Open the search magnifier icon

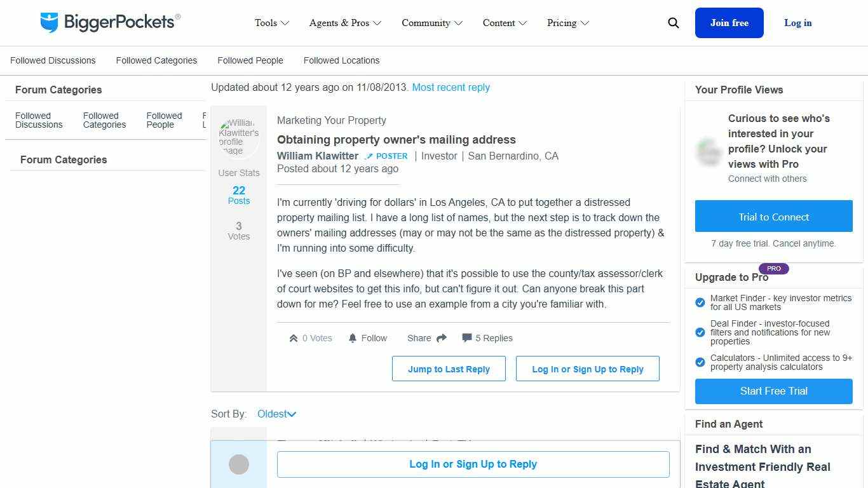pos(674,23)
